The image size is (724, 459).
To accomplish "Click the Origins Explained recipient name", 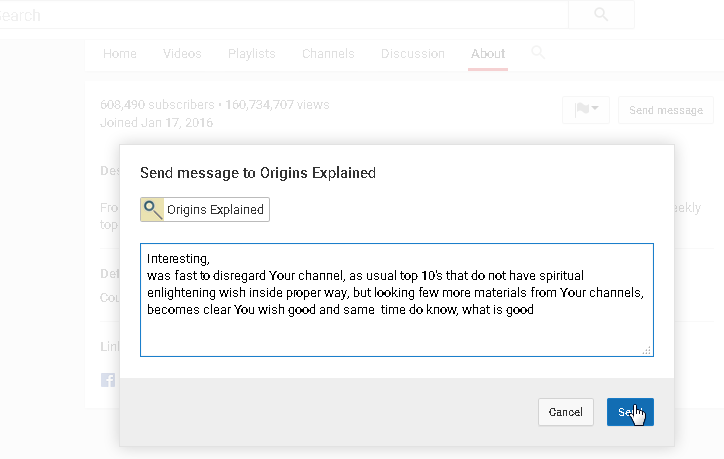I will pos(215,210).
